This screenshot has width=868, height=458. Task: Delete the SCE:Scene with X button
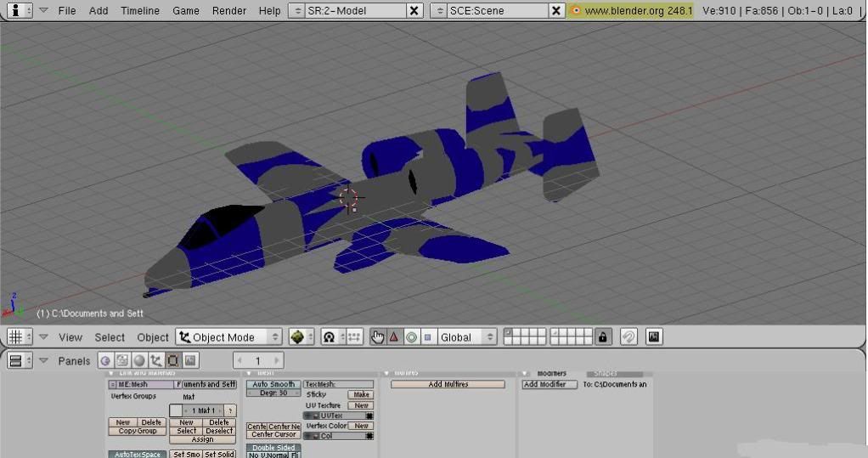click(556, 10)
